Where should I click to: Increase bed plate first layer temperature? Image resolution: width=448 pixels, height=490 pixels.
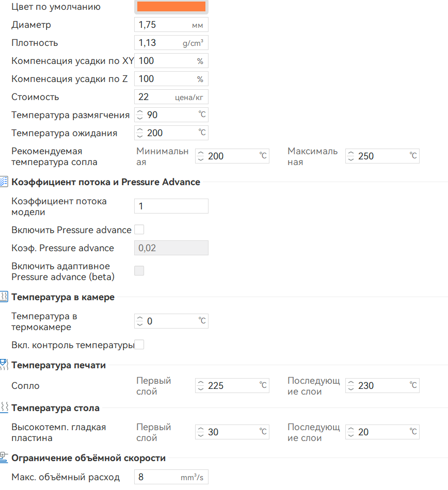[x=200, y=429]
